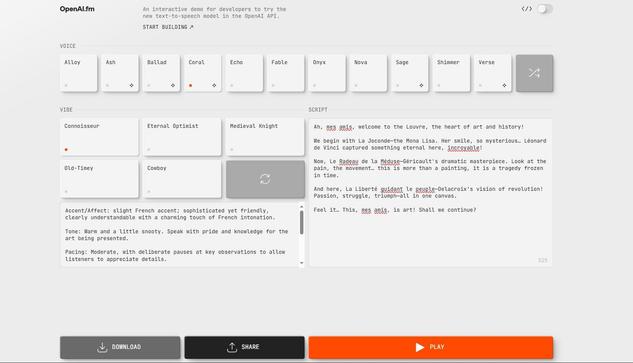Select the Nova voice

[369, 73]
